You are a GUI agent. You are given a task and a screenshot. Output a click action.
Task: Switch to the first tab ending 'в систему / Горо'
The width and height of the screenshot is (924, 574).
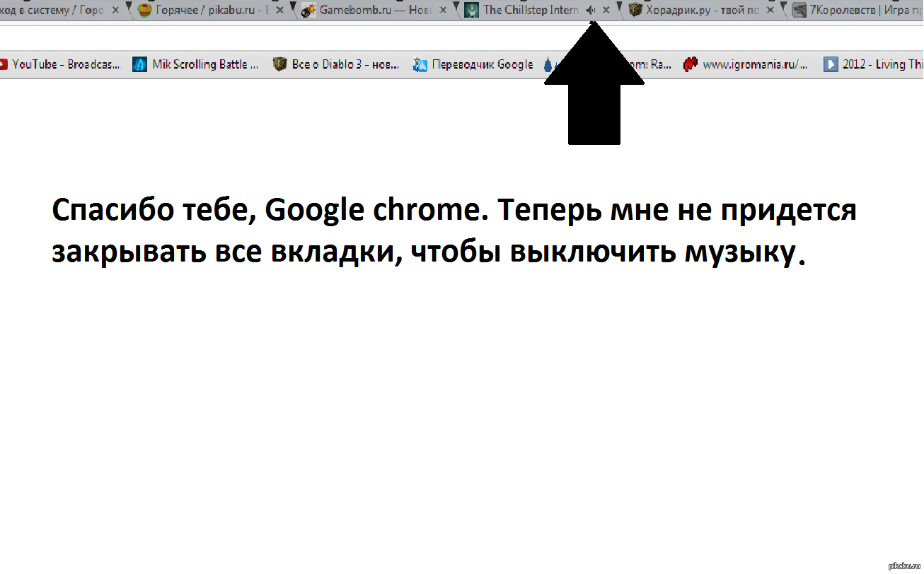62,11
